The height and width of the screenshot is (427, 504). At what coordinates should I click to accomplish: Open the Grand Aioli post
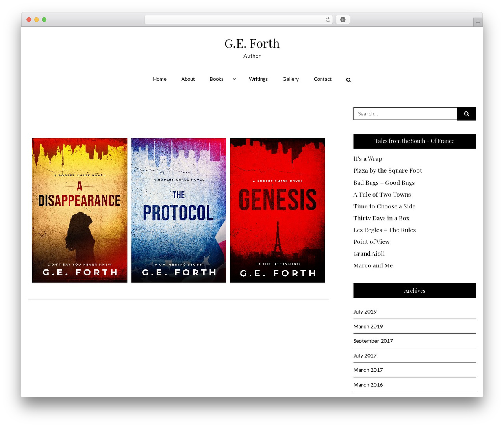[x=369, y=254]
